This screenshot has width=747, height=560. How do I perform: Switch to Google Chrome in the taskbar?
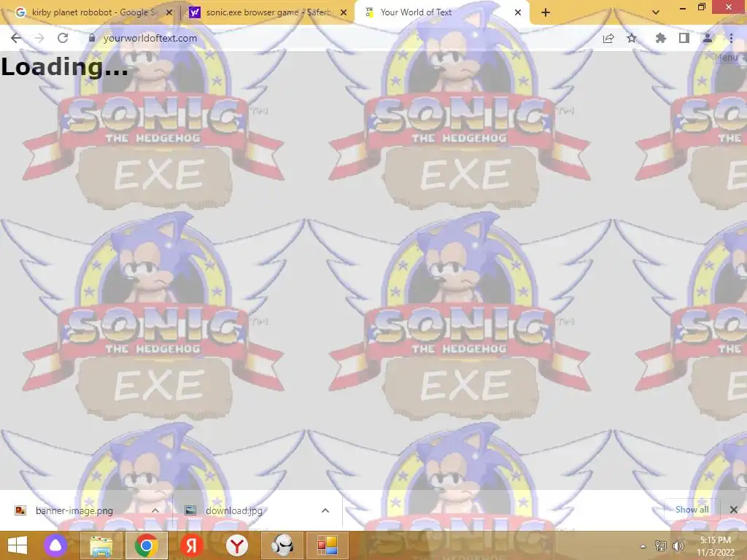[x=146, y=545]
